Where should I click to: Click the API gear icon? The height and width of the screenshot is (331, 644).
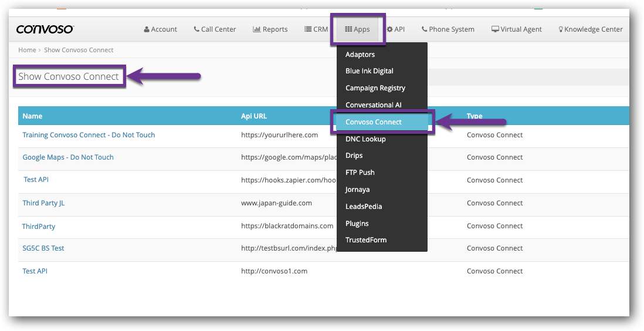coord(390,29)
